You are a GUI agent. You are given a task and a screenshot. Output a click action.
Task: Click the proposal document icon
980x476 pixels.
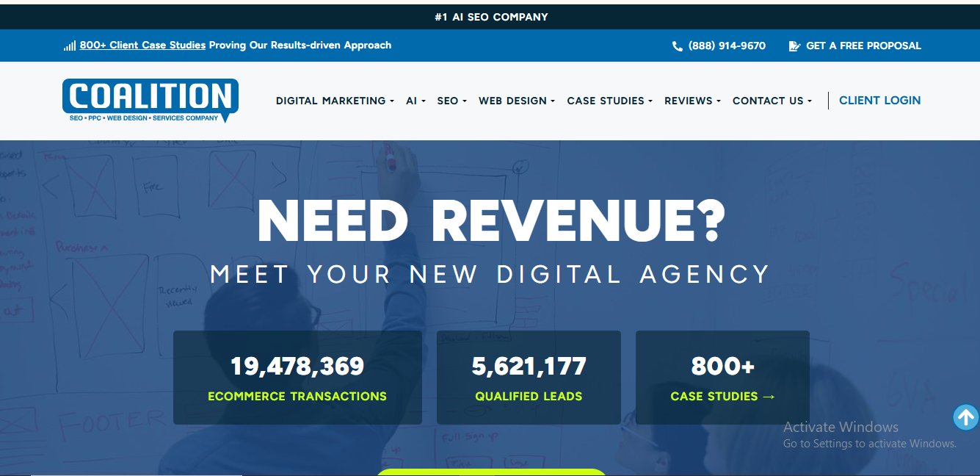794,46
